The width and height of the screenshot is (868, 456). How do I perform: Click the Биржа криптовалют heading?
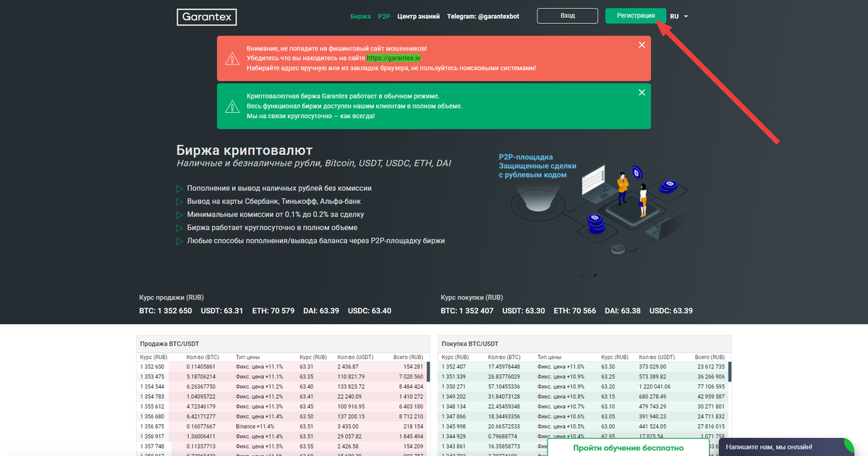pos(244,150)
